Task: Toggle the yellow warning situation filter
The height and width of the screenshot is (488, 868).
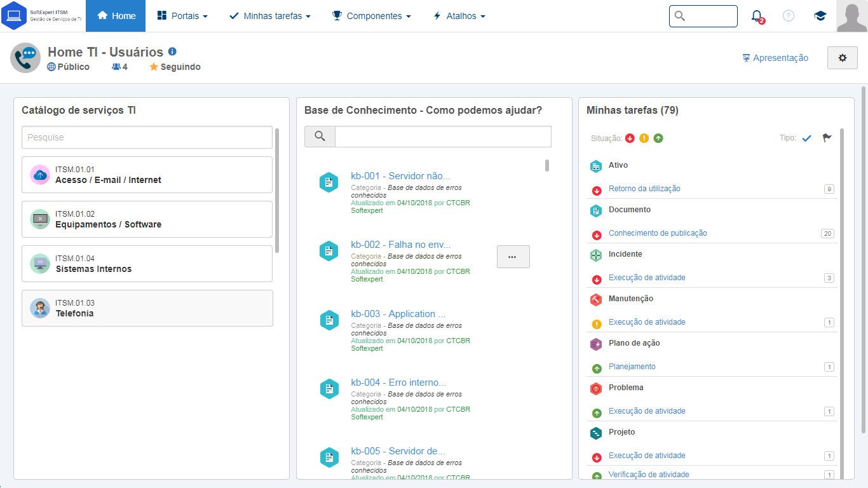Action: [644, 138]
